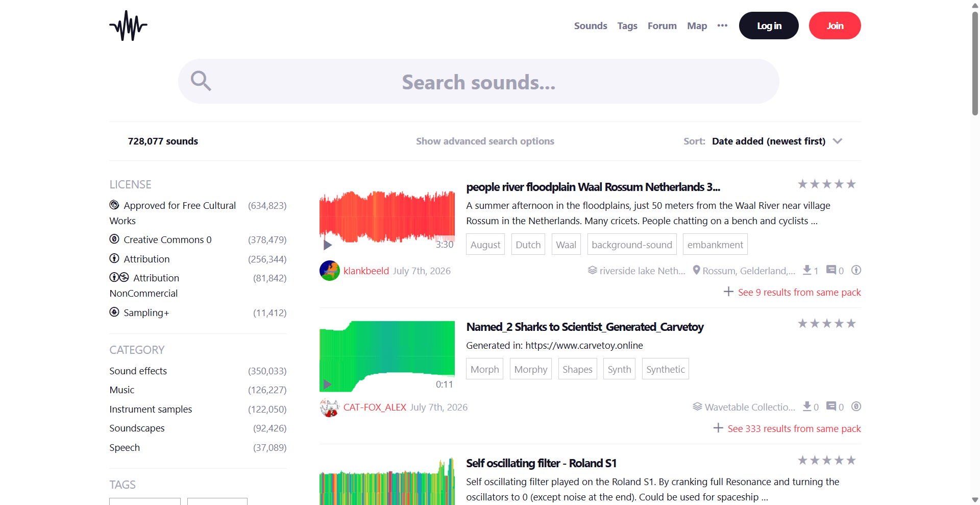This screenshot has width=980, height=505.
Task: Open the Map menu item
Action: pos(697,26)
